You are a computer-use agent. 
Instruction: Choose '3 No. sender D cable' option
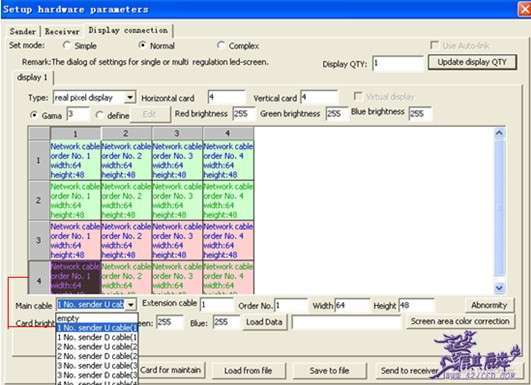(97, 375)
